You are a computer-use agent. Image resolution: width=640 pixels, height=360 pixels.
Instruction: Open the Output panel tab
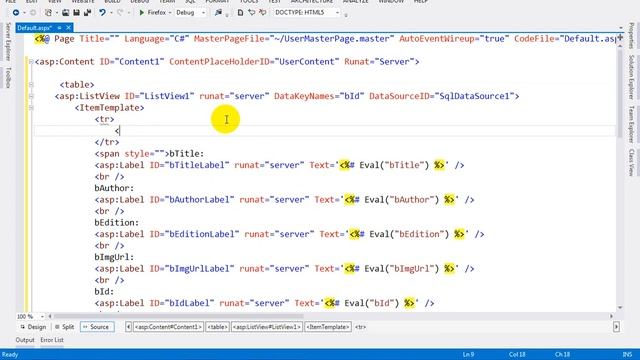[25, 340]
